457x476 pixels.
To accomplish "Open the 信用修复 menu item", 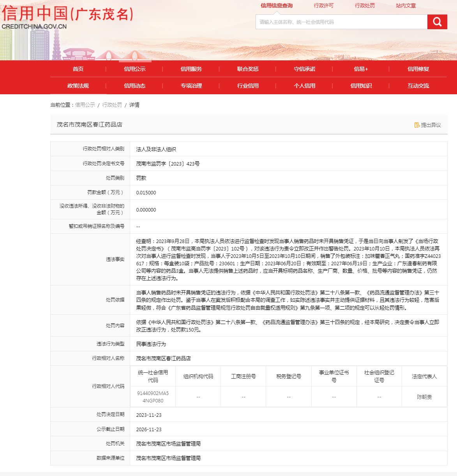I will click(418, 69).
